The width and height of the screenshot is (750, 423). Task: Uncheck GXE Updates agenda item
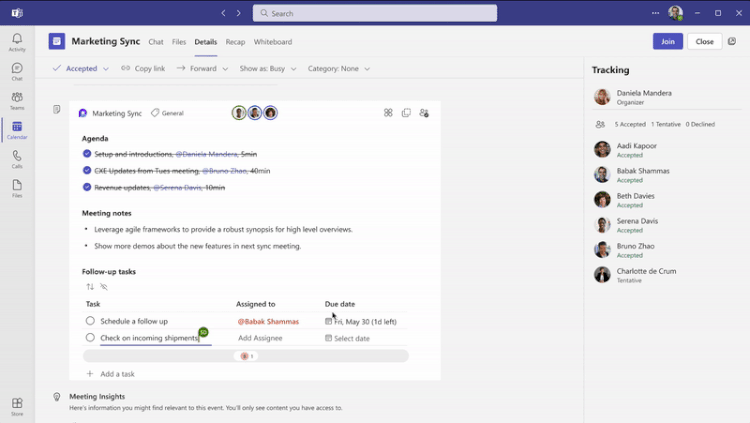click(87, 170)
